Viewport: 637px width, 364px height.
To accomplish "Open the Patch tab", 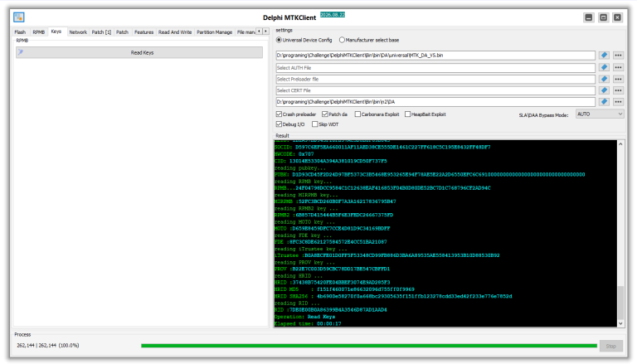I will click(x=122, y=32).
